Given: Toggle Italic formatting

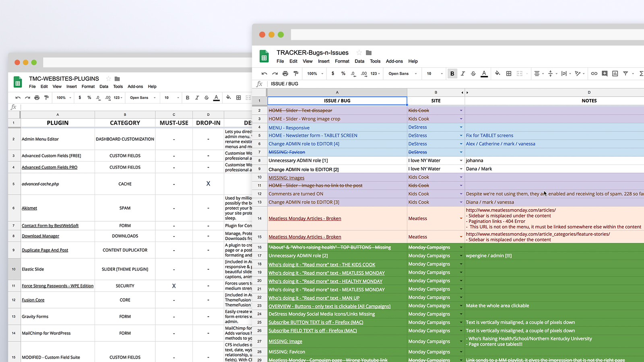Looking at the screenshot, I should coord(463,74).
